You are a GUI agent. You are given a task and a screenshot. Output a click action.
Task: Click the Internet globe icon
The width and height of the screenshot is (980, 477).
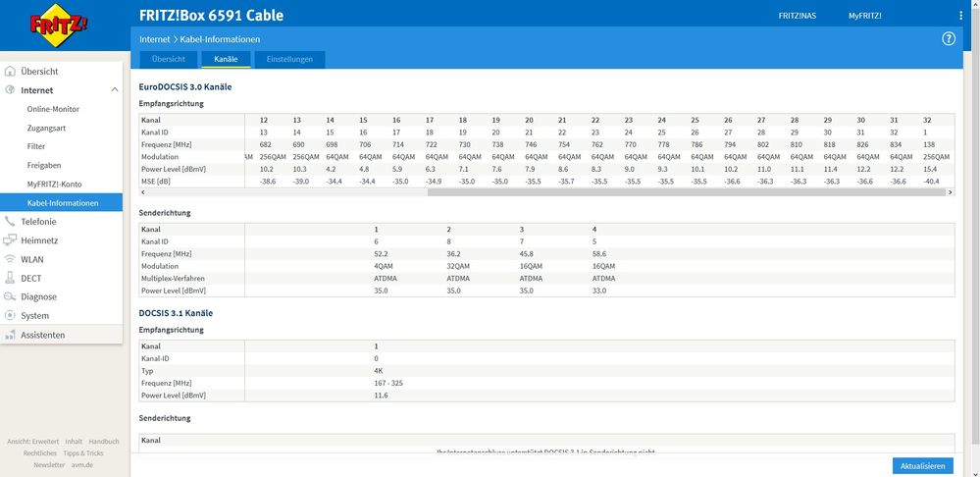point(10,90)
